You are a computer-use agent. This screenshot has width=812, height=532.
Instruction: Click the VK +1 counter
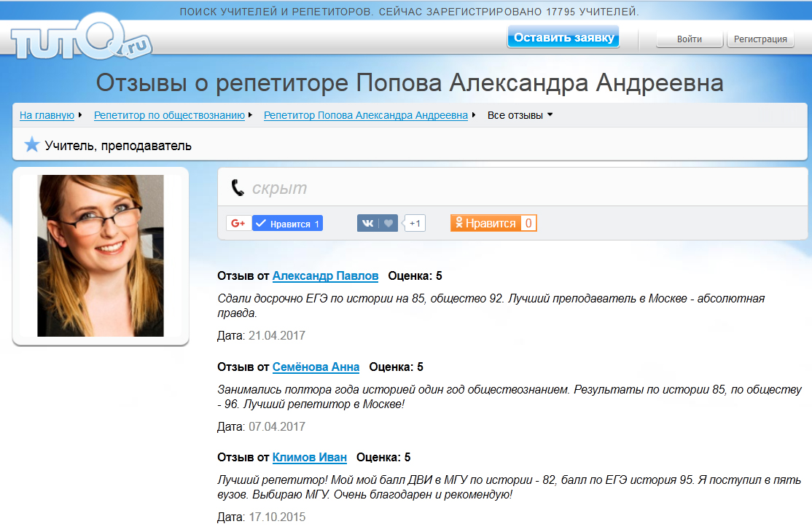[x=415, y=223]
